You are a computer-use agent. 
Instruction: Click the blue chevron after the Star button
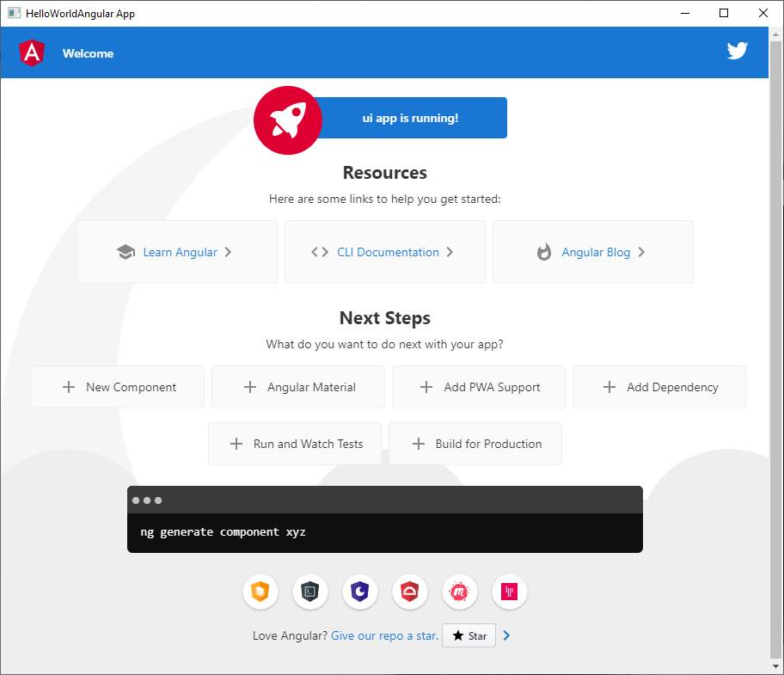(506, 635)
